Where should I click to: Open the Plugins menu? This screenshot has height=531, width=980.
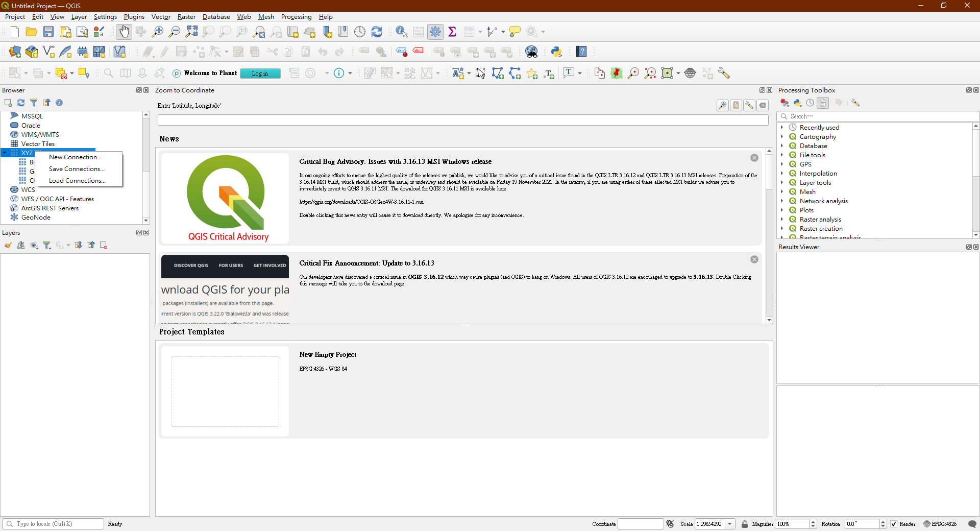134,17
